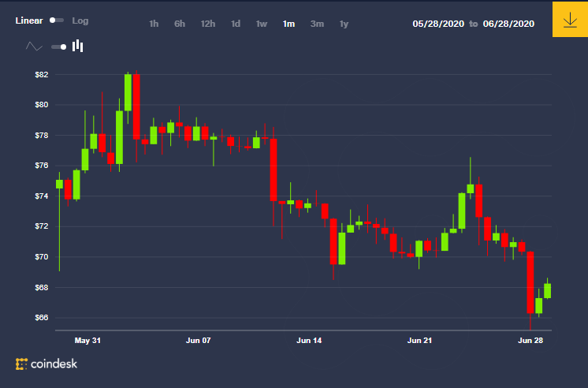588x388 pixels.
Task: Click the Jun 21 date axis label
Action: pyautogui.click(x=419, y=341)
